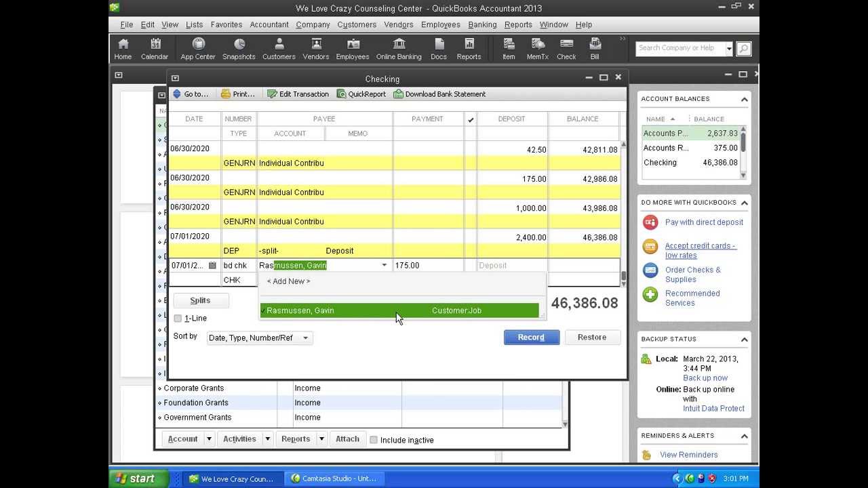Open the Home icon in the toolbar
The image size is (868, 488).
pyautogui.click(x=123, y=49)
